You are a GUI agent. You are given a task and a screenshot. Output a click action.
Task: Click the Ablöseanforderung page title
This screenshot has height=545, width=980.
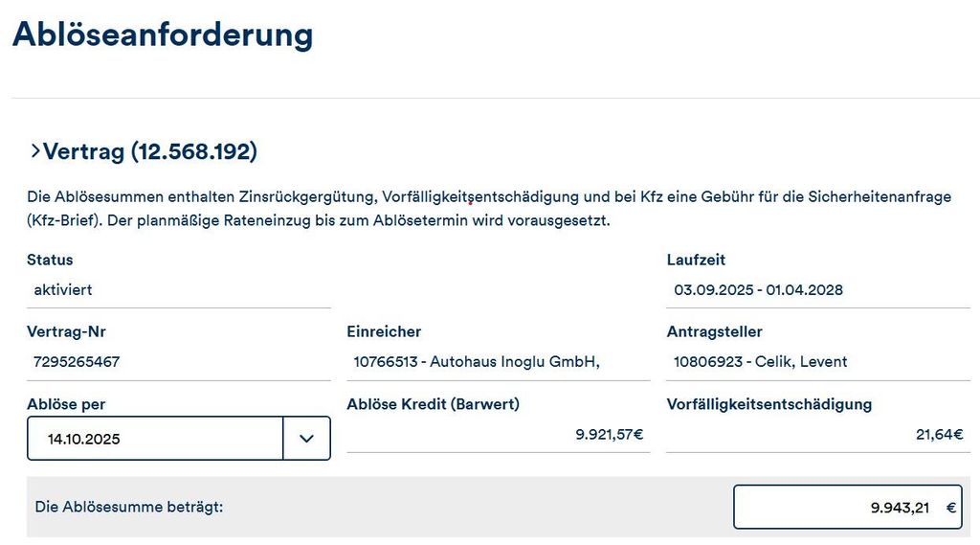point(163,34)
